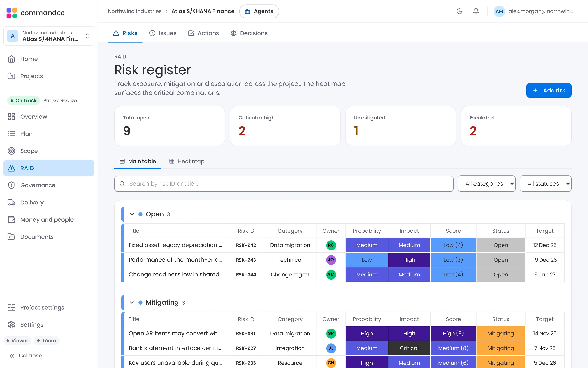Open risk 'Bank statement interface certifi'
This screenshot has width=588, height=368.
pyautogui.click(x=175, y=348)
